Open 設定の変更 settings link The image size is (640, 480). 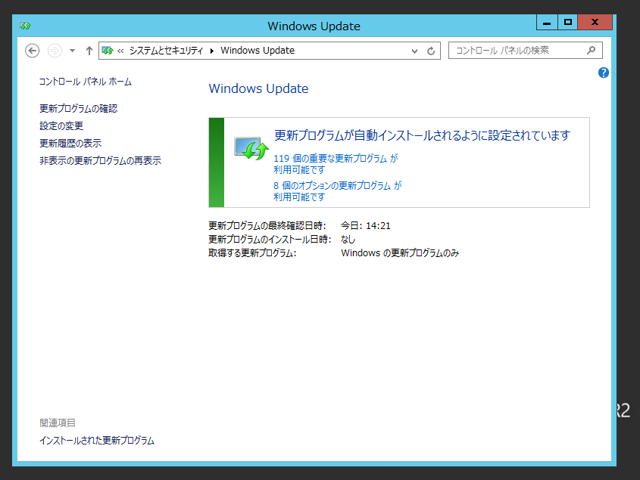61,126
